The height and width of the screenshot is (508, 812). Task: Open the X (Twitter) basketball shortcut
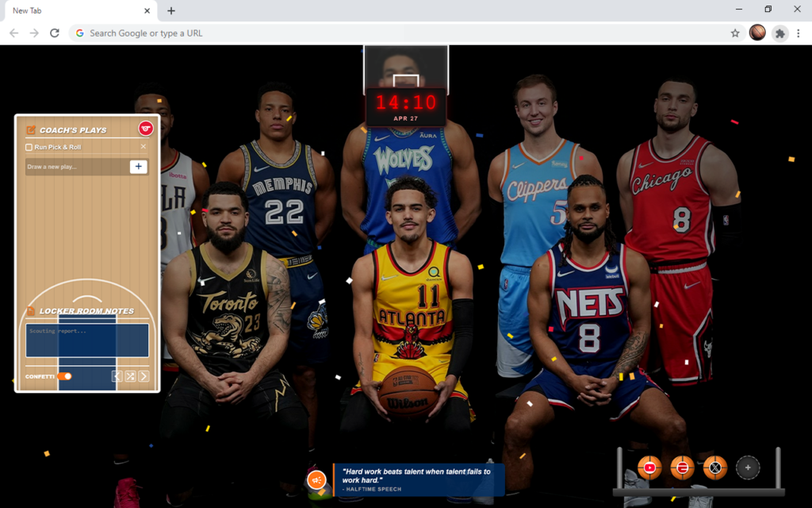tap(714, 468)
